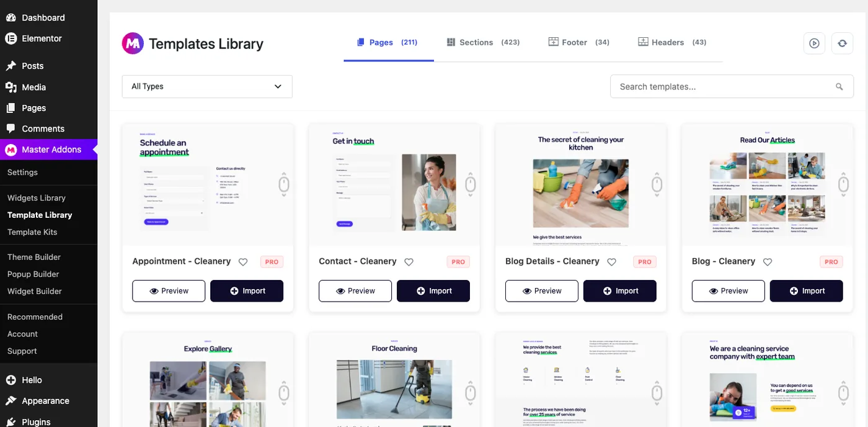Image resolution: width=868 pixels, height=427 pixels.
Task: Click the search magnifier icon
Action: click(839, 87)
